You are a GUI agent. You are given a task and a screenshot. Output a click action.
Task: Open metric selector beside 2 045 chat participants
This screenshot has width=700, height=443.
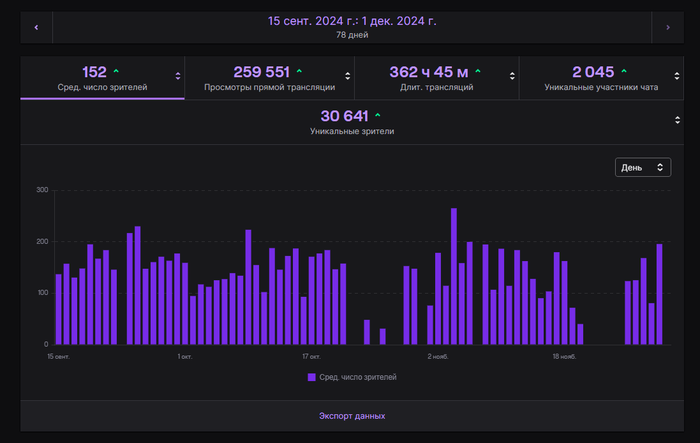pos(677,76)
